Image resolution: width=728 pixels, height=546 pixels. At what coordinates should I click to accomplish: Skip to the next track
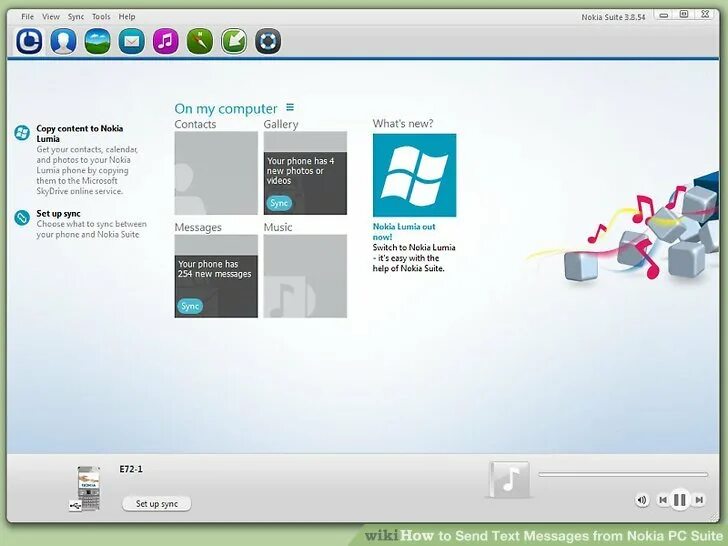[699, 500]
